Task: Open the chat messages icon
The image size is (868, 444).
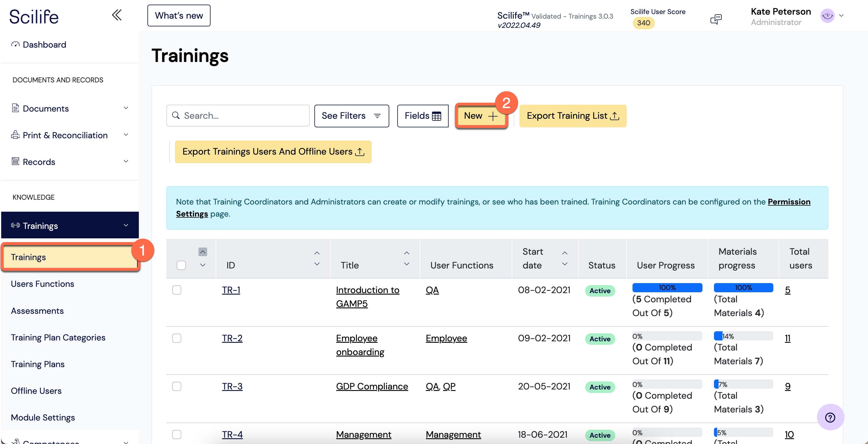Action: tap(716, 19)
